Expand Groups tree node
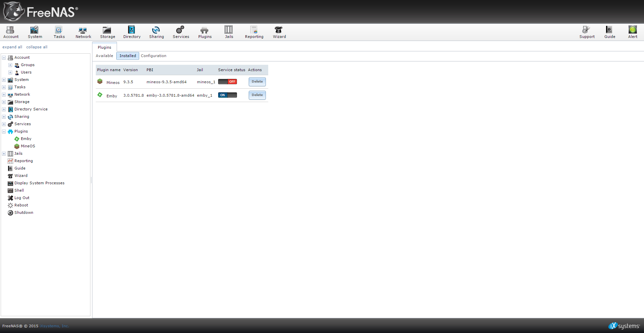This screenshot has width=644, height=333. click(x=10, y=65)
